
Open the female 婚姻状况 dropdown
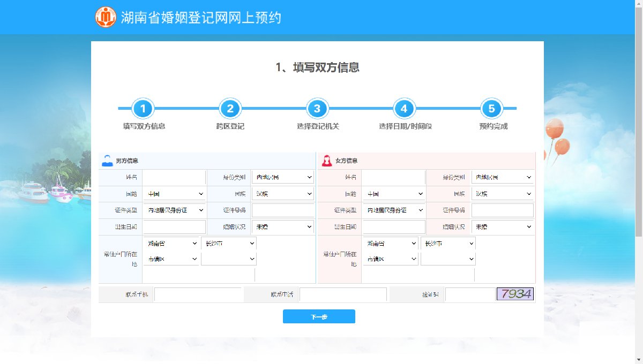tap(503, 227)
